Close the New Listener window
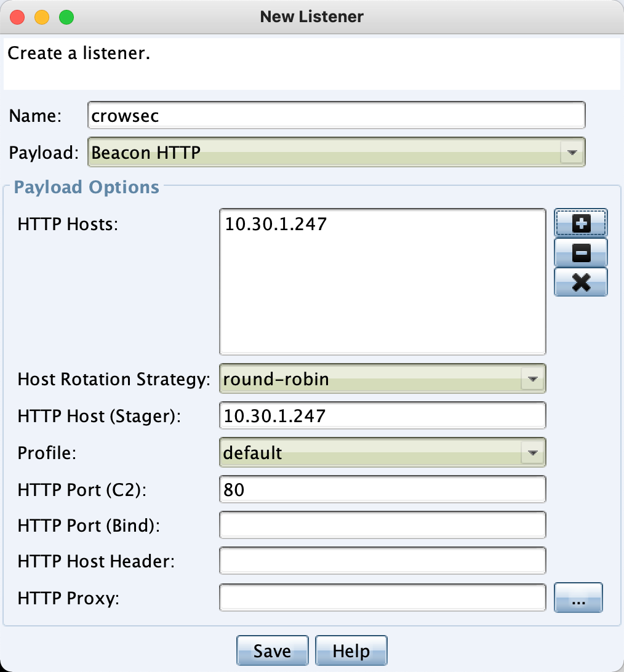This screenshot has height=672, width=624. [x=17, y=17]
